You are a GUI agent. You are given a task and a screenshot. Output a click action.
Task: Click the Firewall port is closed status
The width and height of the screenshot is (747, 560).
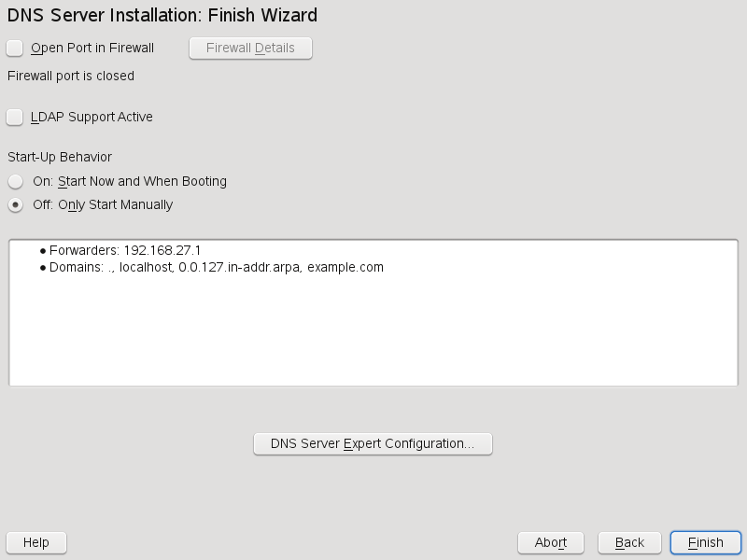[x=71, y=76]
